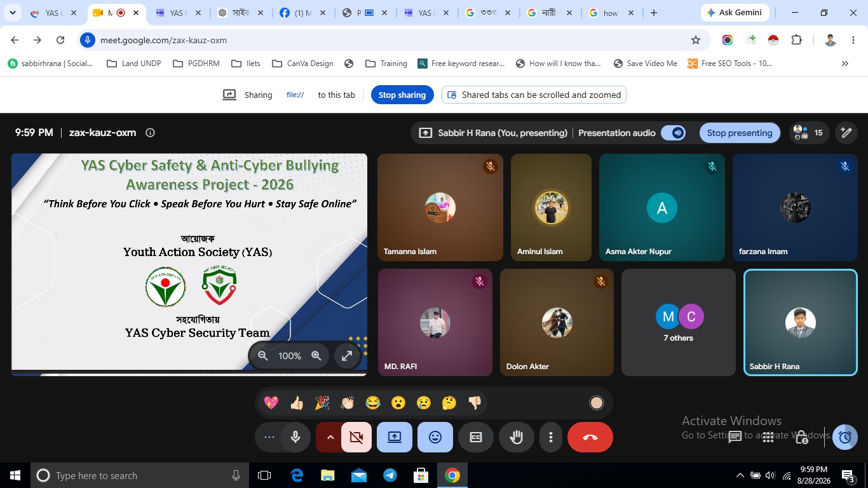Send the thinking face reaction
Screen dimensions: 868x488
coord(449,403)
